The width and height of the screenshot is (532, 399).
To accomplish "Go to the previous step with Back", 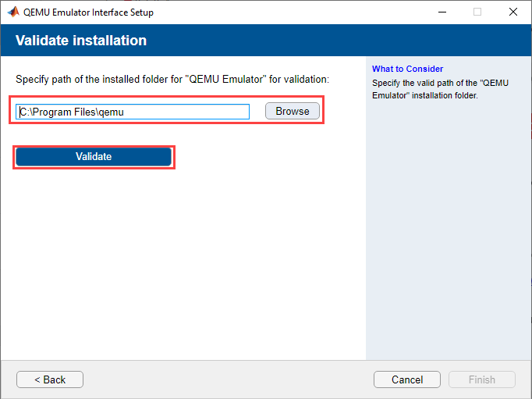I will [50, 379].
